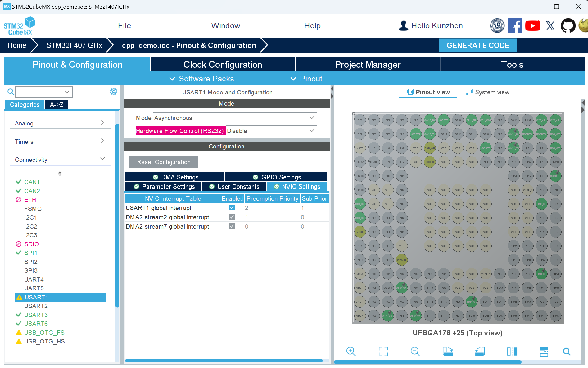Click the Reset Configuration button

point(164,162)
